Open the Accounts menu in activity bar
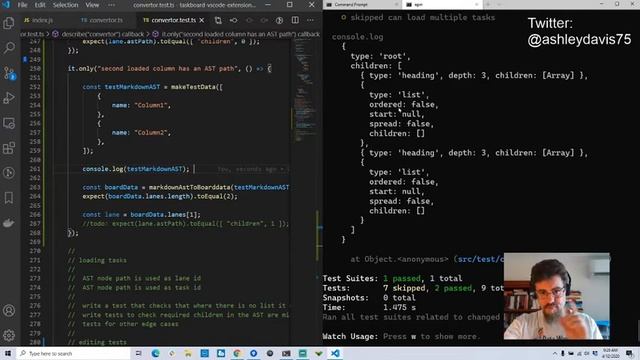This screenshot has width=640, height=360. click(x=9, y=311)
